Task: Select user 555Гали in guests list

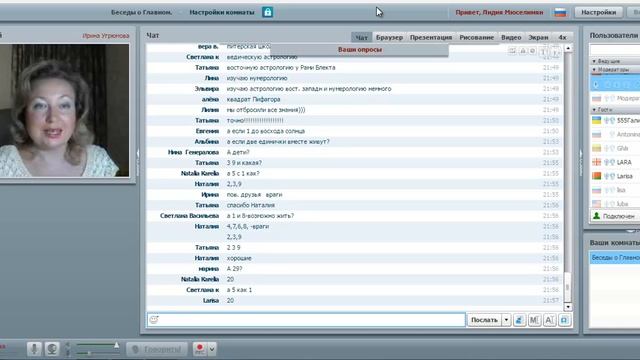Action: click(x=615, y=120)
